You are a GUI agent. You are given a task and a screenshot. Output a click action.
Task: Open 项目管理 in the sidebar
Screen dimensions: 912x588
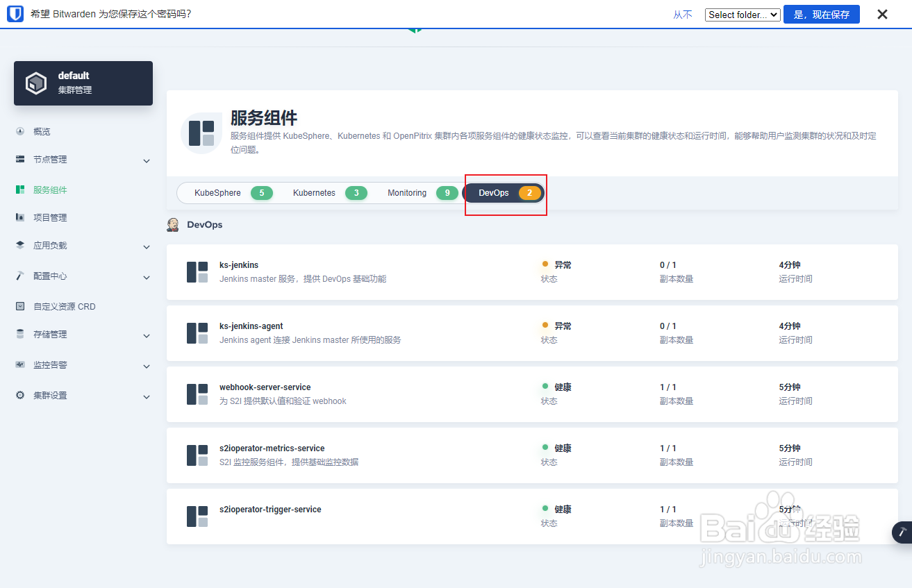(x=50, y=217)
